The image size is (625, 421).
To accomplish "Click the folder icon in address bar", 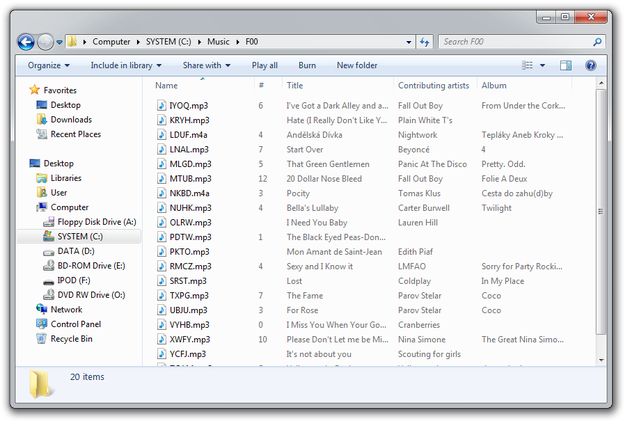I will pyautogui.click(x=72, y=41).
